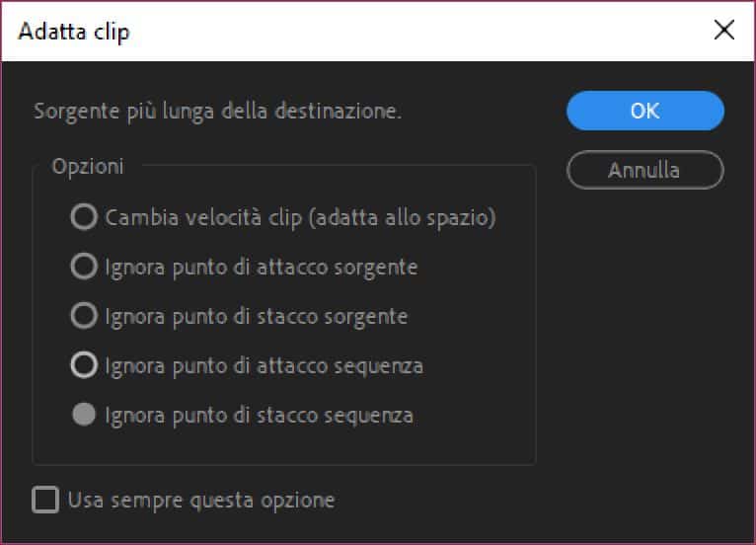Close the Adatta clip dialog
Screen dimensions: 756x545
click(724, 31)
